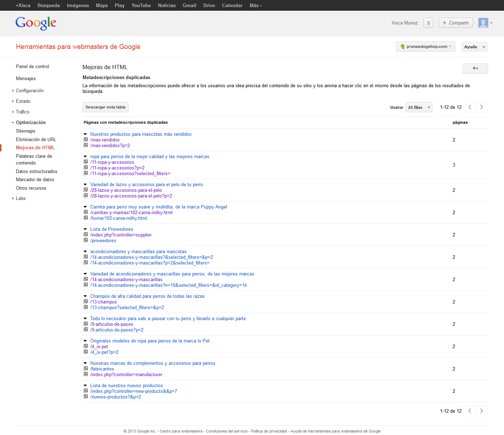Open external link icon for /mas-vendidos?p=2
Viewport: 504px width, 435px height.
point(86,145)
